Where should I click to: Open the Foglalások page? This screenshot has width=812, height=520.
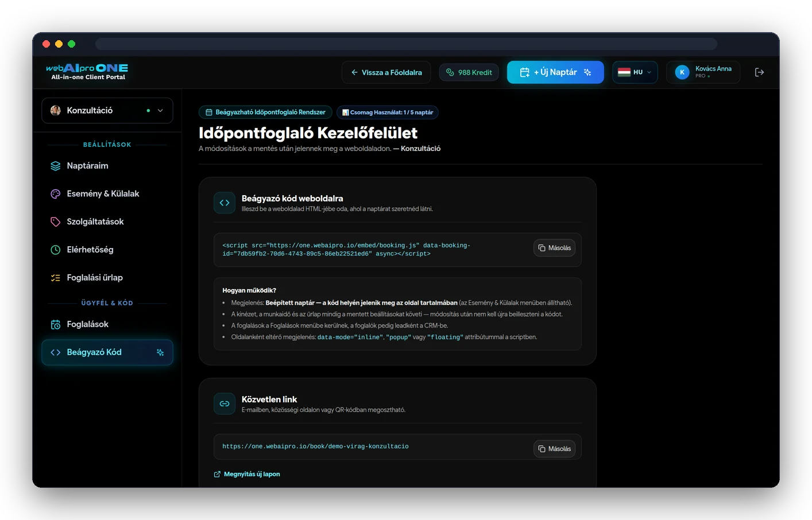(107, 324)
